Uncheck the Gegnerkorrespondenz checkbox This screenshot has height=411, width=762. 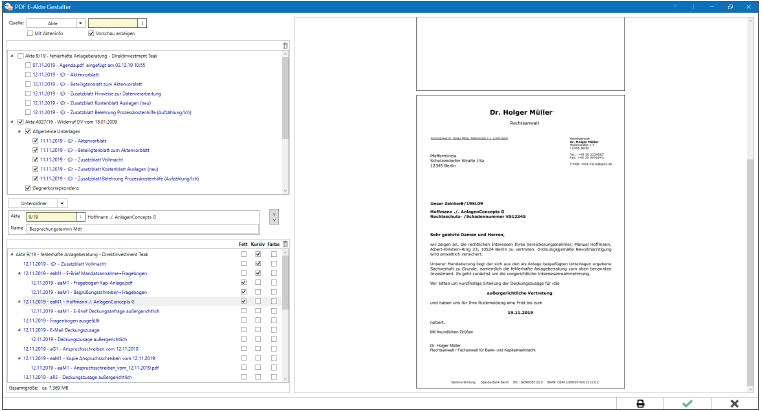tap(28, 188)
